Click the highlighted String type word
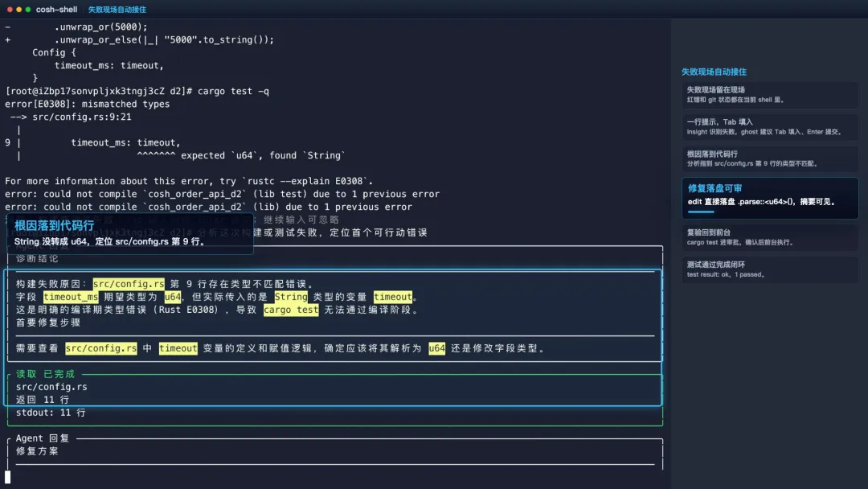This screenshot has width=868, height=489. [x=291, y=297]
